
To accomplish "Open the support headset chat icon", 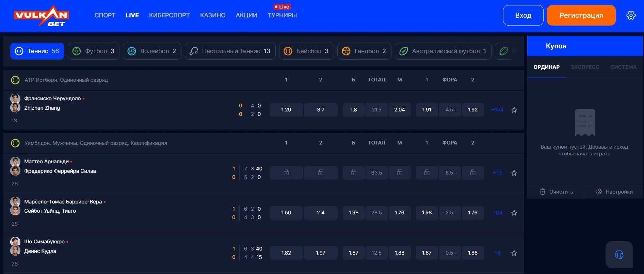I will click(x=619, y=255).
